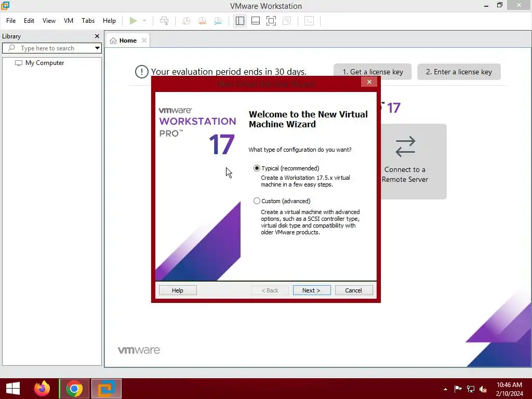Screen dimensions: 532x399
Task: Click the evaluation period warning icon
Action: [142, 72]
